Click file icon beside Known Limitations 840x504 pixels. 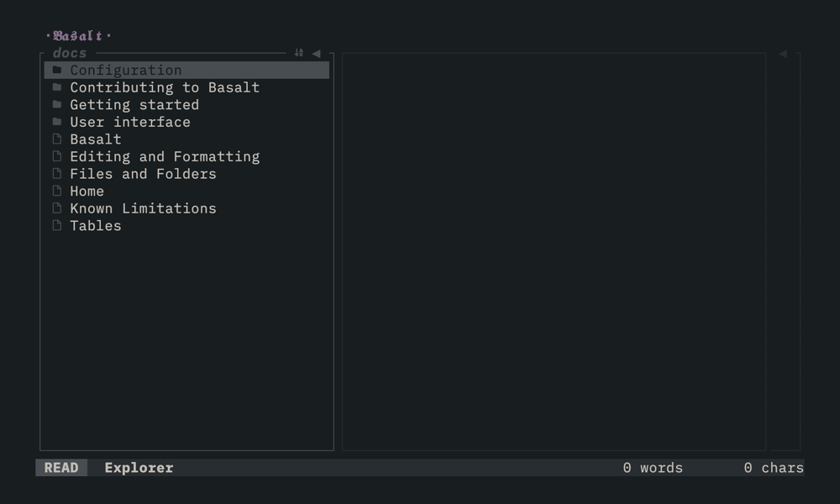[x=57, y=207]
